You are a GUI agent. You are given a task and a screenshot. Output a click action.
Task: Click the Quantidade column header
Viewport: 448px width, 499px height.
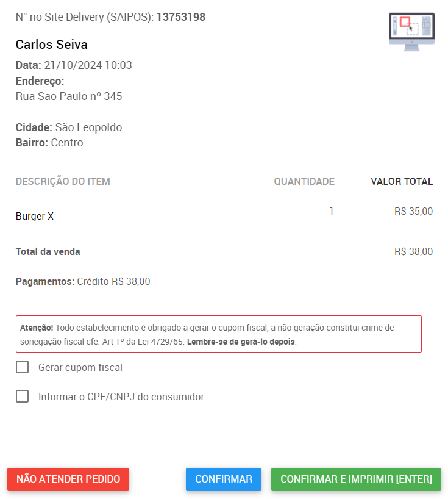point(304,181)
